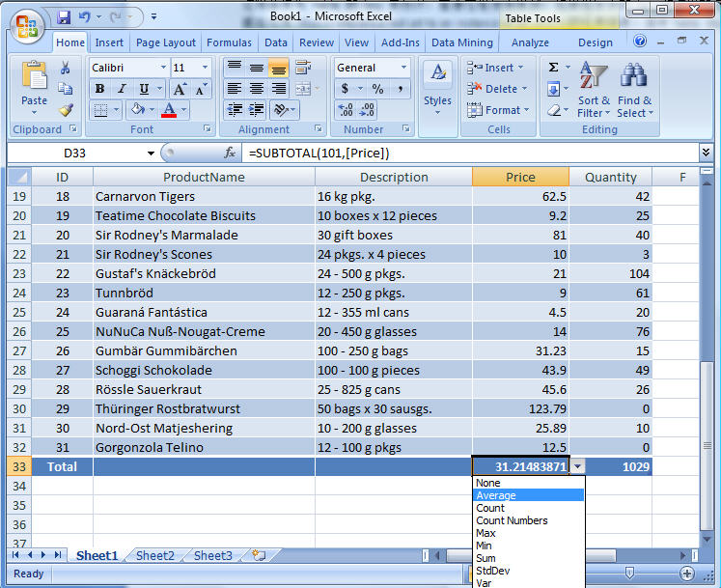
Task: Toggle Underline formatting
Action: click(x=144, y=89)
